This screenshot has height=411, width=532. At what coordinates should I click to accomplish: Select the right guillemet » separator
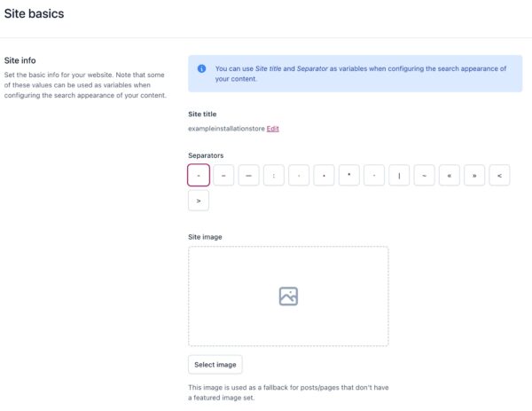tap(475, 176)
